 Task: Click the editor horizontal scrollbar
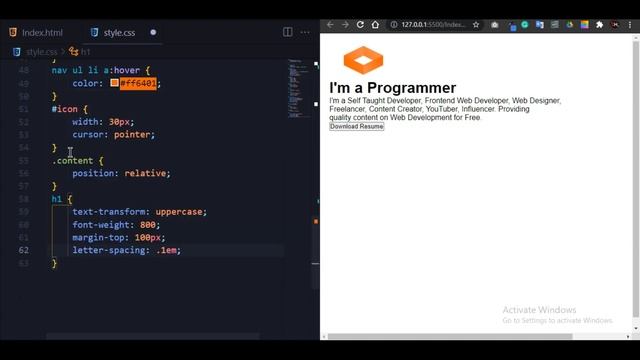click(x=153, y=336)
